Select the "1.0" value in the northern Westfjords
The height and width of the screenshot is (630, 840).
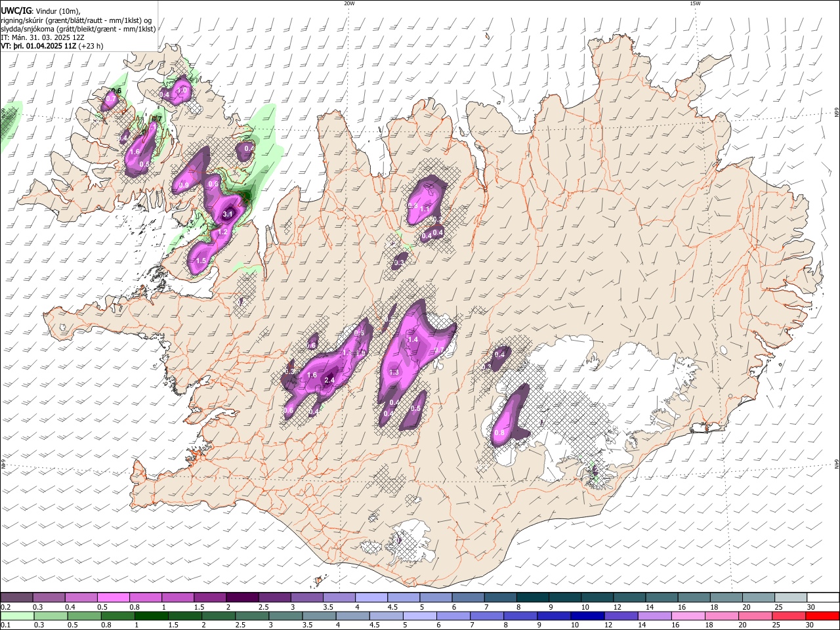coord(182,90)
